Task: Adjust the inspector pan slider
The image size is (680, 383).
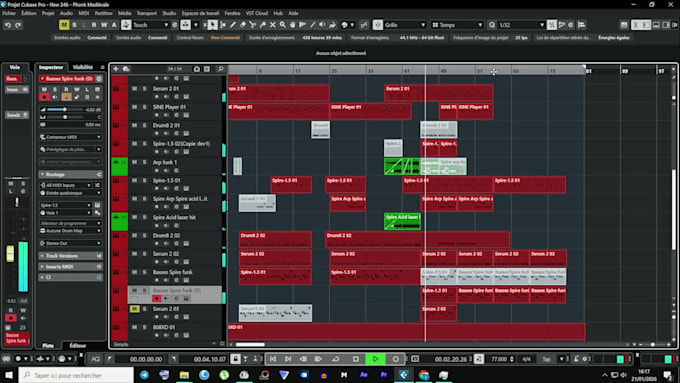Action: 65,117
